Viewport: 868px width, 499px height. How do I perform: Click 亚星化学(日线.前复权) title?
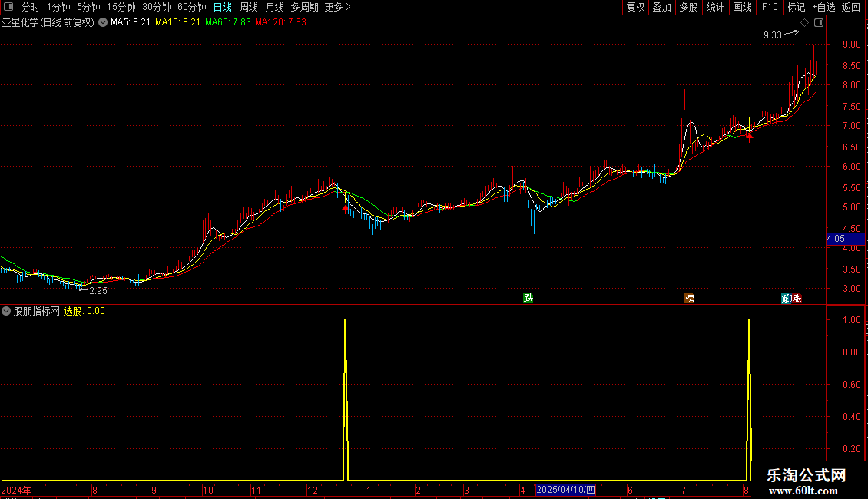coord(48,22)
